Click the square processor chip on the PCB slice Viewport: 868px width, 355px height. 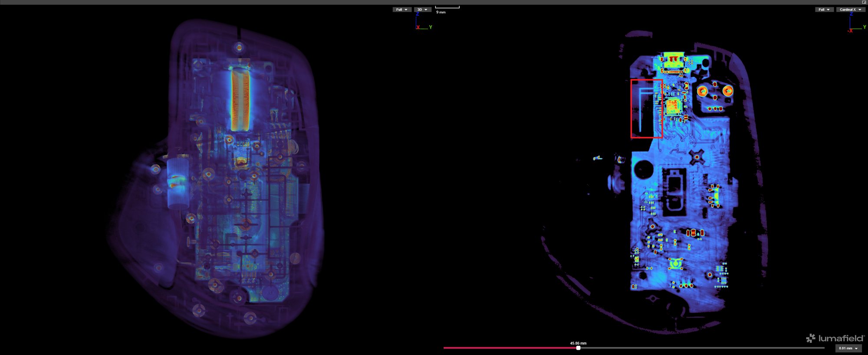pyautogui.click(x=673, y=106)
